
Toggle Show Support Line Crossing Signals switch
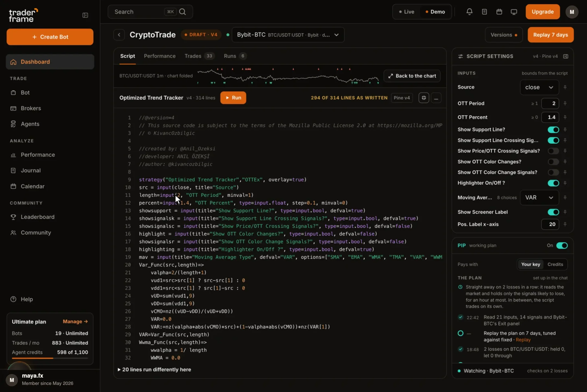point(553,140)
